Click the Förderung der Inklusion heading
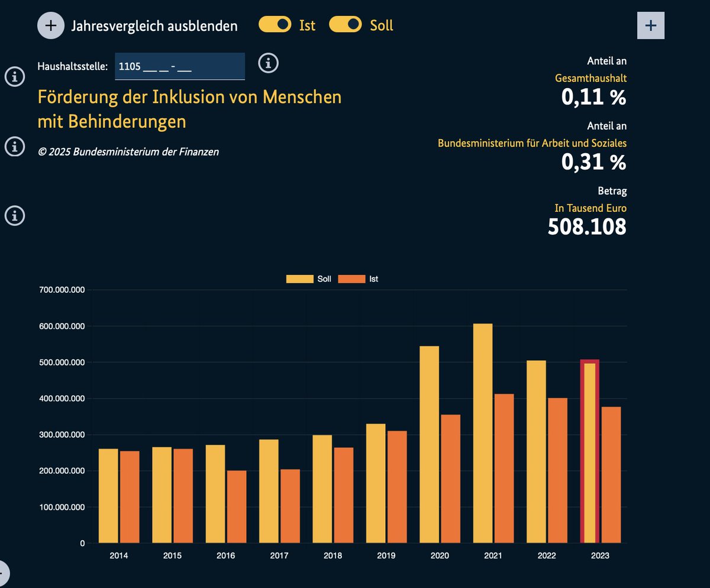Screen dimensions: 710x588 point(189,109)
